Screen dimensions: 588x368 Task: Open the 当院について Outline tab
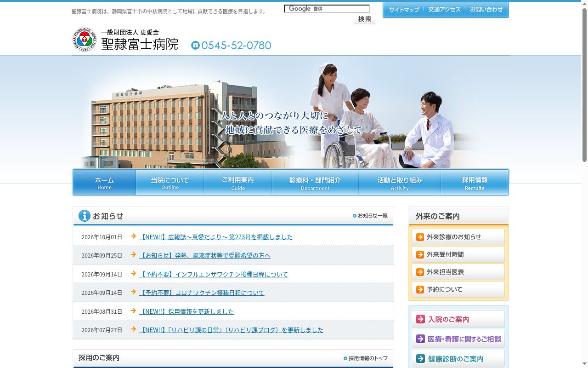170,183
